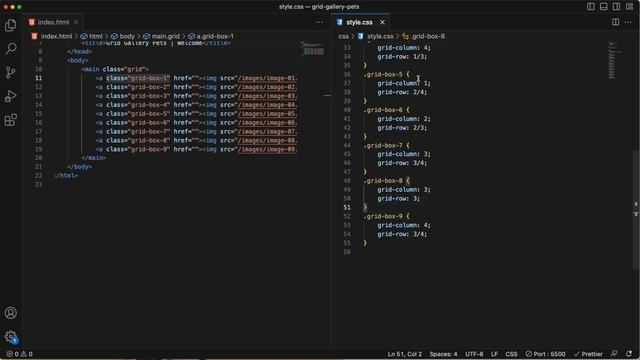
Task: Click Ln 51, Col 2 in status bar
Action: tap(404, 354)
